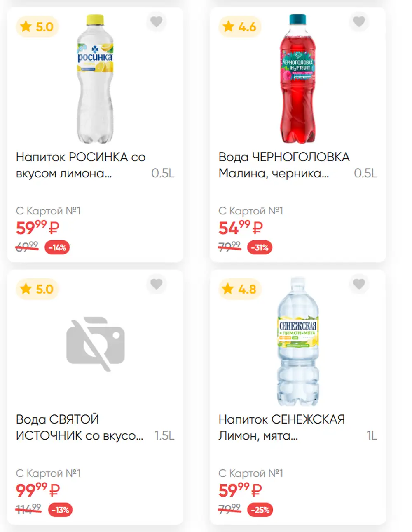Click the missing-photo placeholder icon
The width and height of the screenshot is (412, 532).
pos(96,344)
